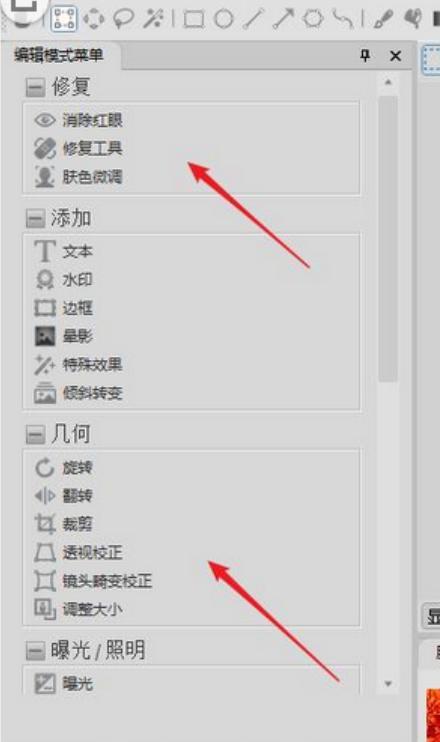Choose the magic wand tool
This screenshot has width=440, height=742.
click(x=153, y=19)
